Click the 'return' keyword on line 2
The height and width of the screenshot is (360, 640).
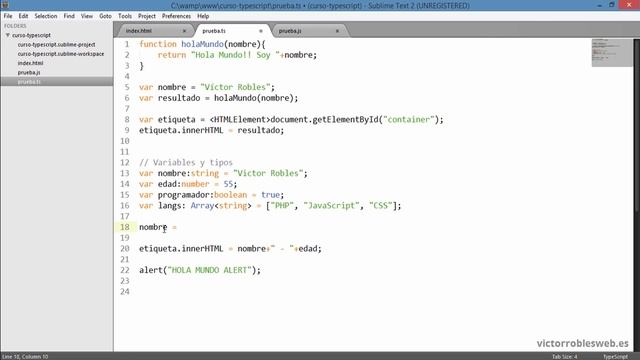click(x=172, y=55)
